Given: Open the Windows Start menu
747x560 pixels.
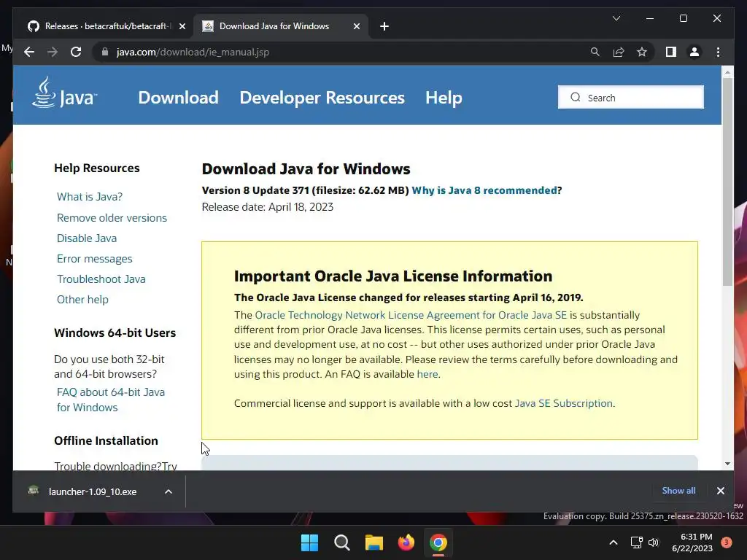Looking at the screenshot, I should pyautogui.click(x=309, y=542).
